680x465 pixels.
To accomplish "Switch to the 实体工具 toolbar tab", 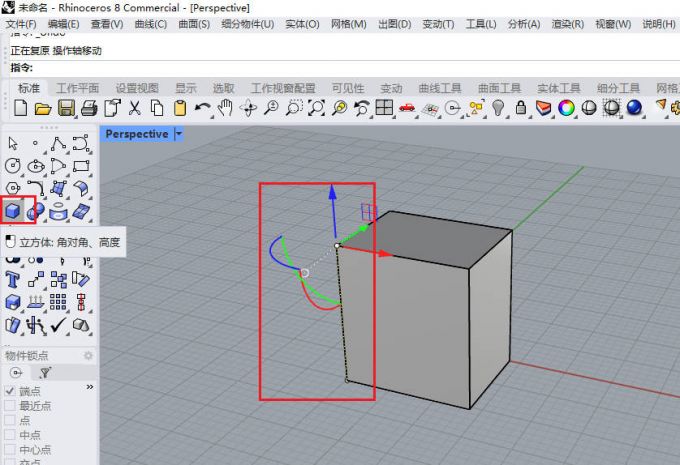I will coord(559,88).
